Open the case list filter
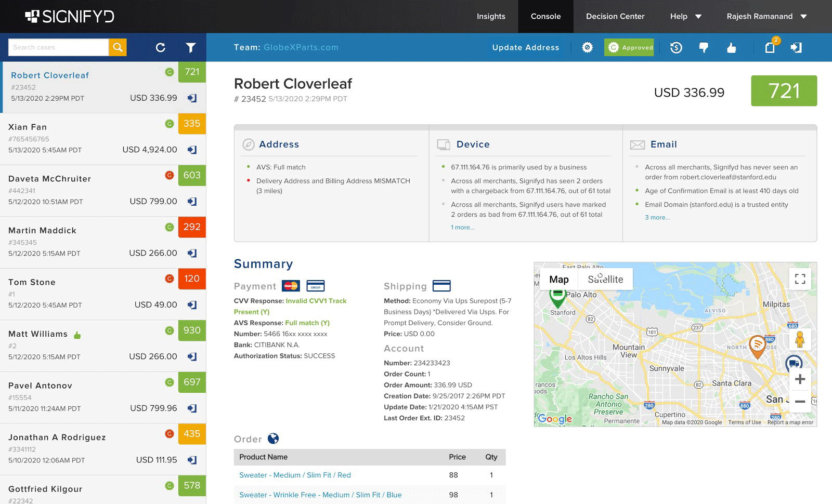This screenshot has height=504, width=832. pos(191,47)
